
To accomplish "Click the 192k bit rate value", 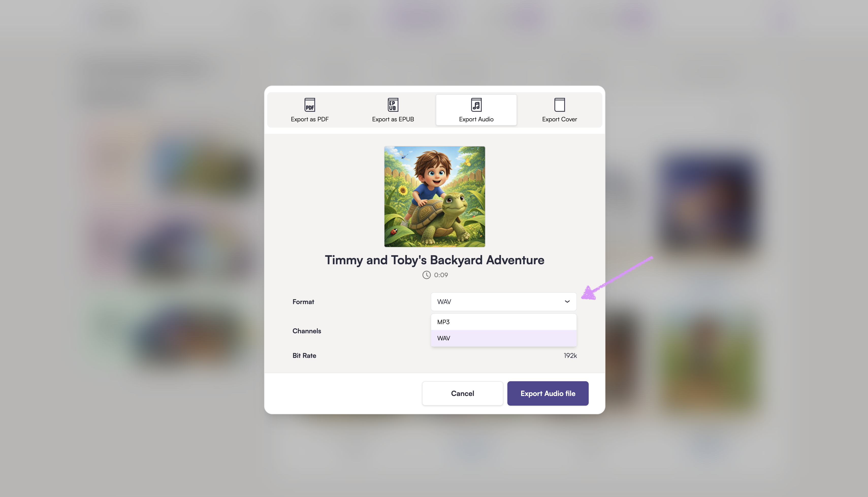I will pyautogui.click(x=570, y=355).
